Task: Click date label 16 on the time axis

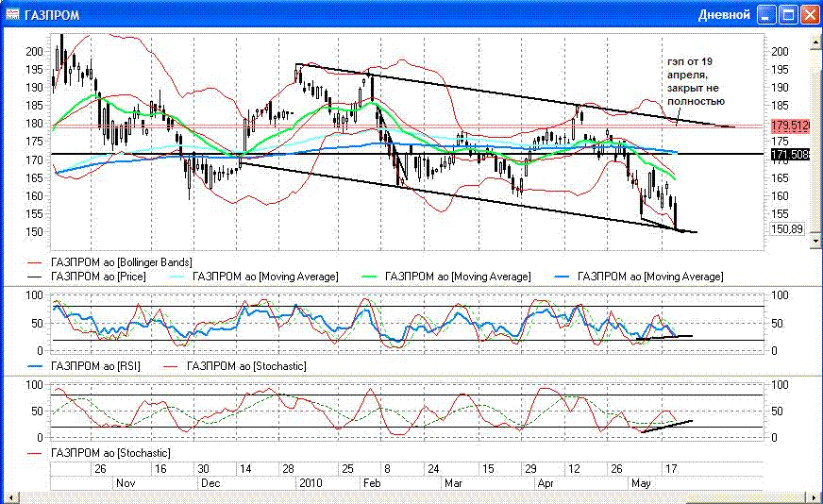Action: [160, 469]
